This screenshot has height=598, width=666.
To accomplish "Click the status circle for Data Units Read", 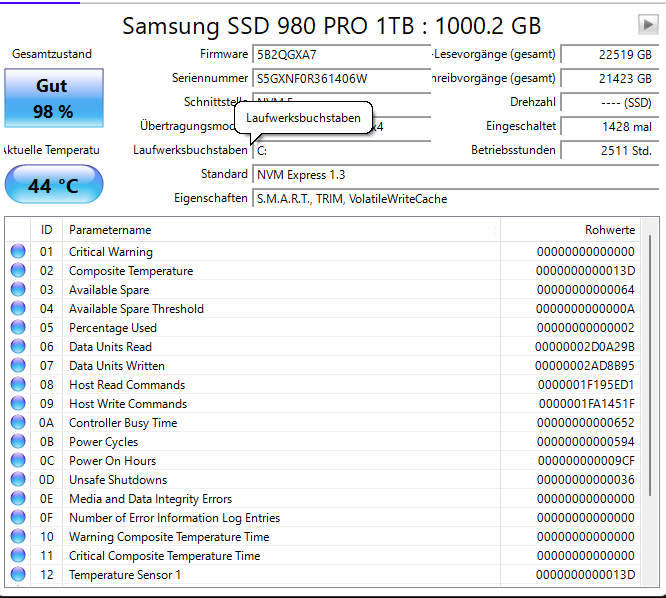I will [x=18, y=347].
